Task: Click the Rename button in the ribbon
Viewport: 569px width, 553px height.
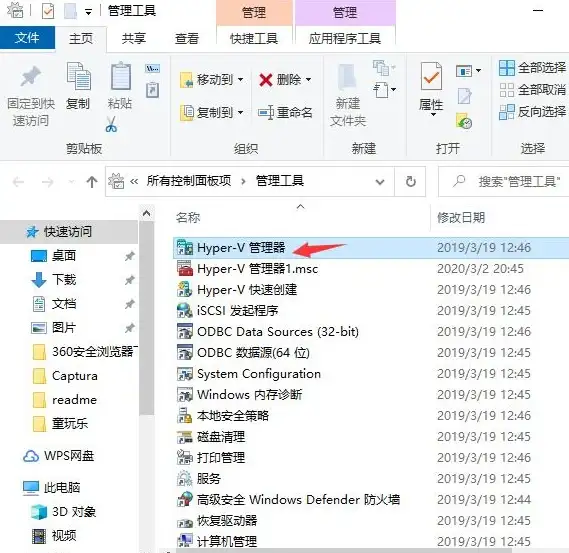Action: pyautogui.click(x=285, y=112)
